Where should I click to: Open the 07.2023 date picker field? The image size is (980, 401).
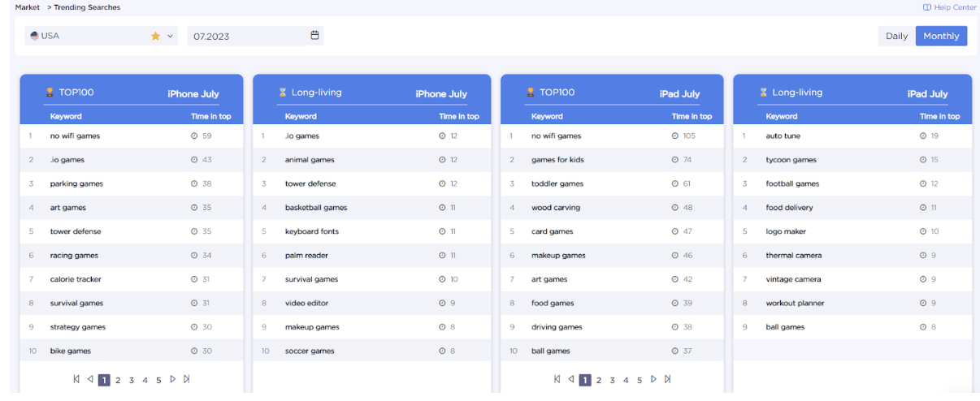click(x=255, y=36)
